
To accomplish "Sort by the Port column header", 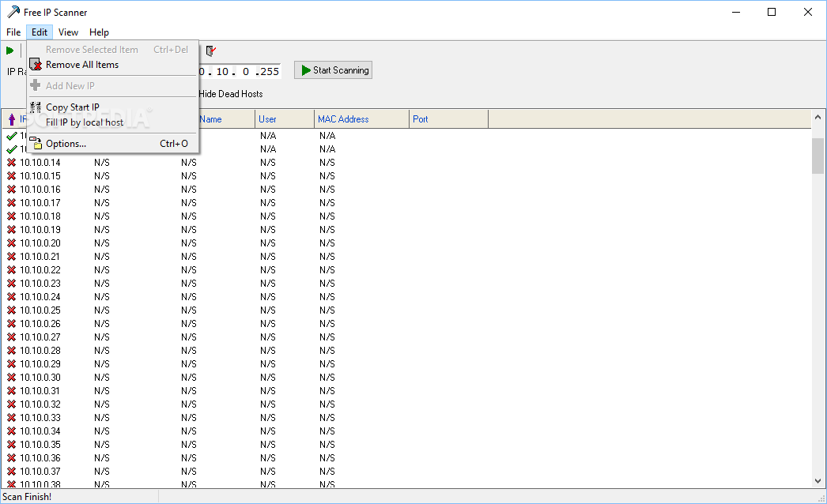I will tap(449, 119).
